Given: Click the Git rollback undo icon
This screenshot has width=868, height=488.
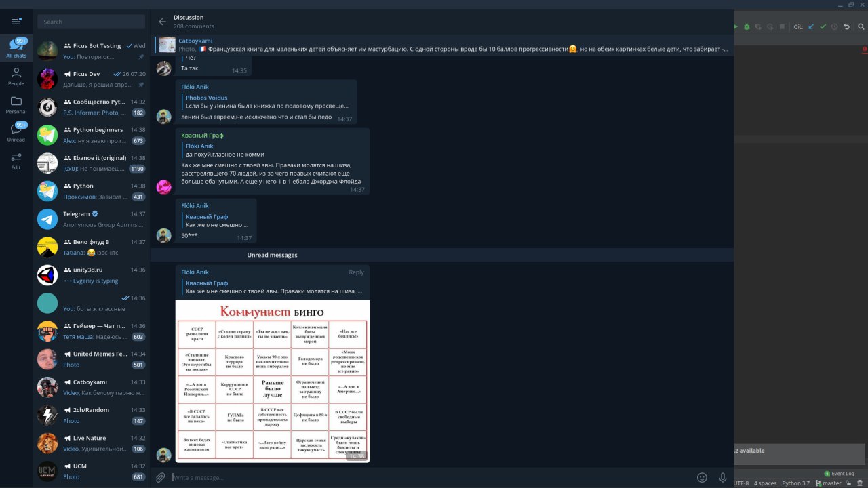Looking at the screenshot, I should click(846, 27).
